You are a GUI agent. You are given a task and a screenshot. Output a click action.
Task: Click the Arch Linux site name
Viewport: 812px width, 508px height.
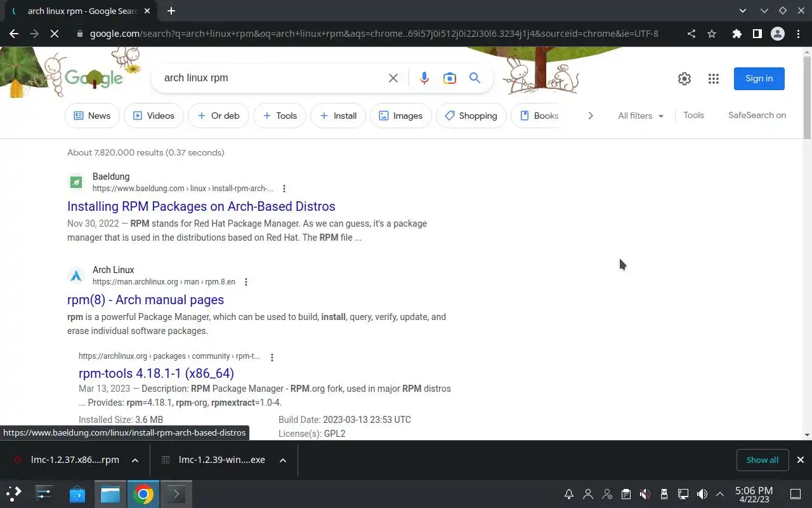point(113,270)
